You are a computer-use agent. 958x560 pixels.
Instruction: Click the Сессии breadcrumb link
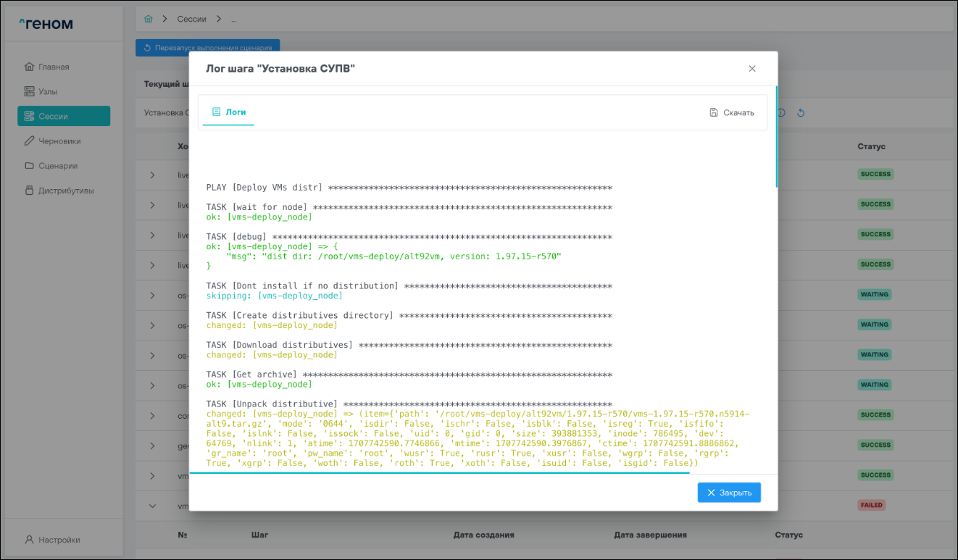[191, 19]
